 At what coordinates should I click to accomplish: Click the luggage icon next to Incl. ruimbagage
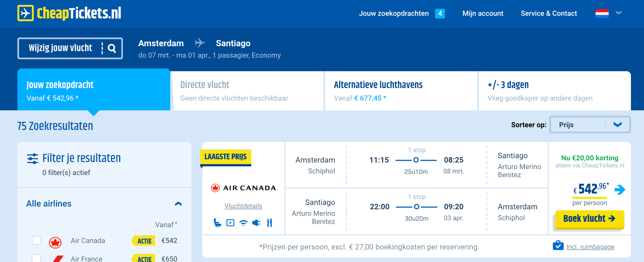[x=558, y=246]
